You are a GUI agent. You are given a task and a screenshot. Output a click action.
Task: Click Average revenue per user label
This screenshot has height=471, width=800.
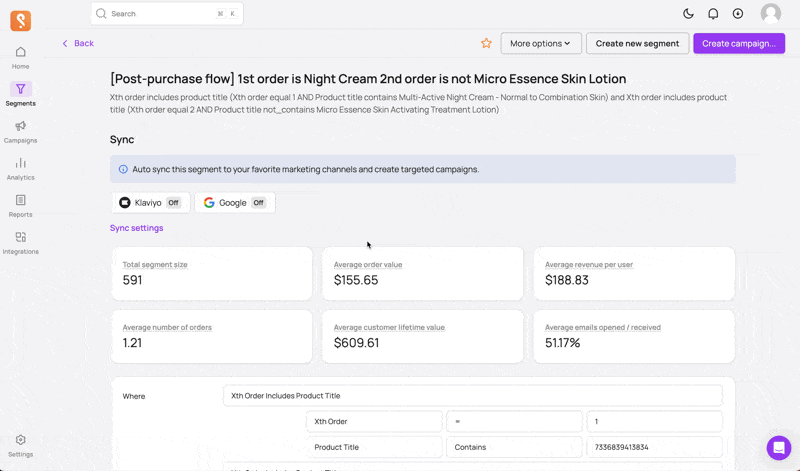click(x=589, y=264)
